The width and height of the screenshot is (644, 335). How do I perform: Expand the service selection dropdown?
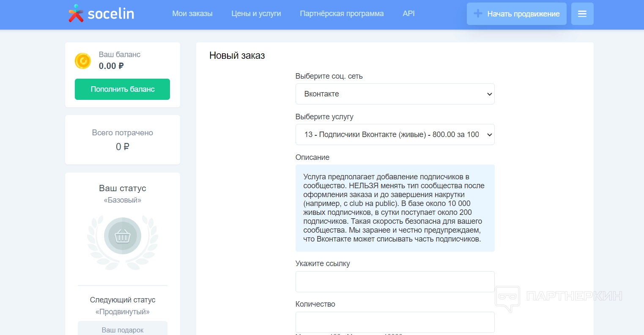(395, 135)
